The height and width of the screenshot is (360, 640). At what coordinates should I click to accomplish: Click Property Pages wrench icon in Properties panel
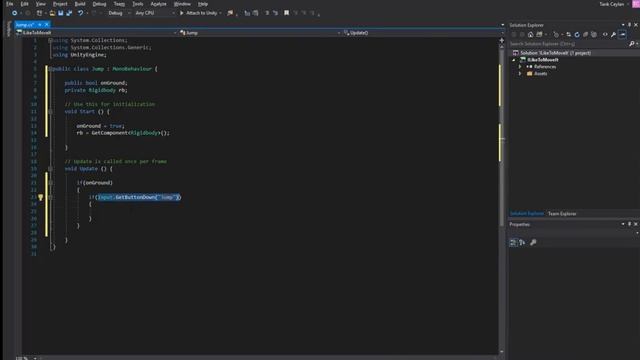click(x=533, y=242)
